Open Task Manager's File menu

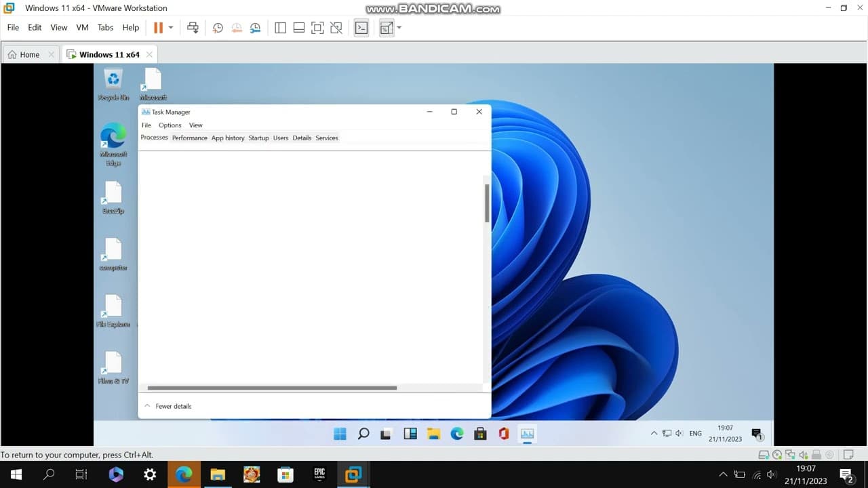pos(146,125)
